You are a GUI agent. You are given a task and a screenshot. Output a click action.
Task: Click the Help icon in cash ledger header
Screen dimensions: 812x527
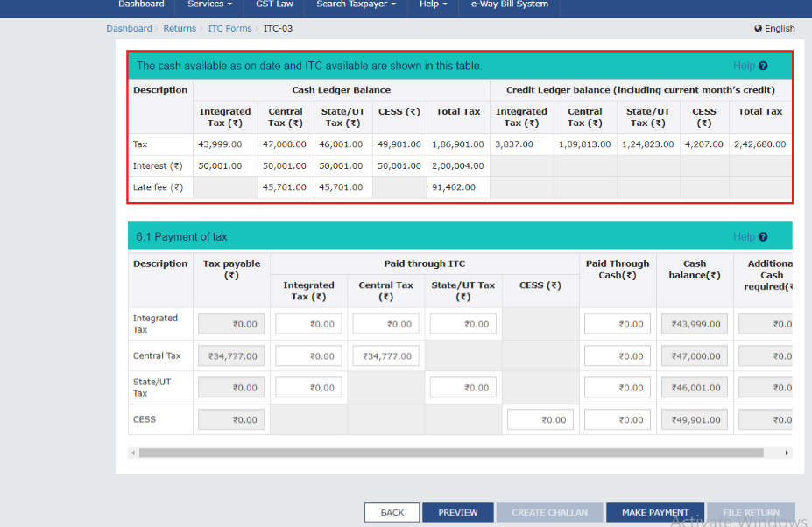pos(763,66)
